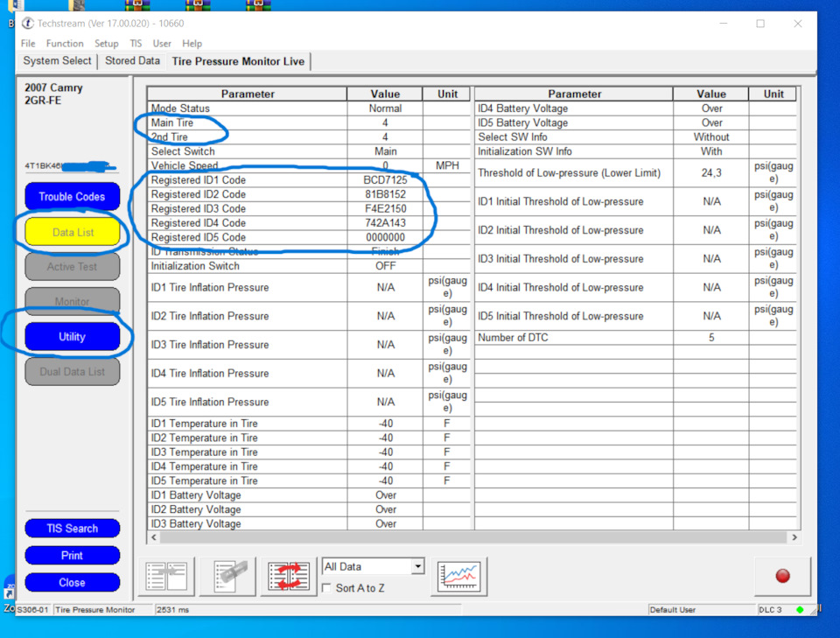
Task: Click the TIS Search button
Action: (72, 529)
